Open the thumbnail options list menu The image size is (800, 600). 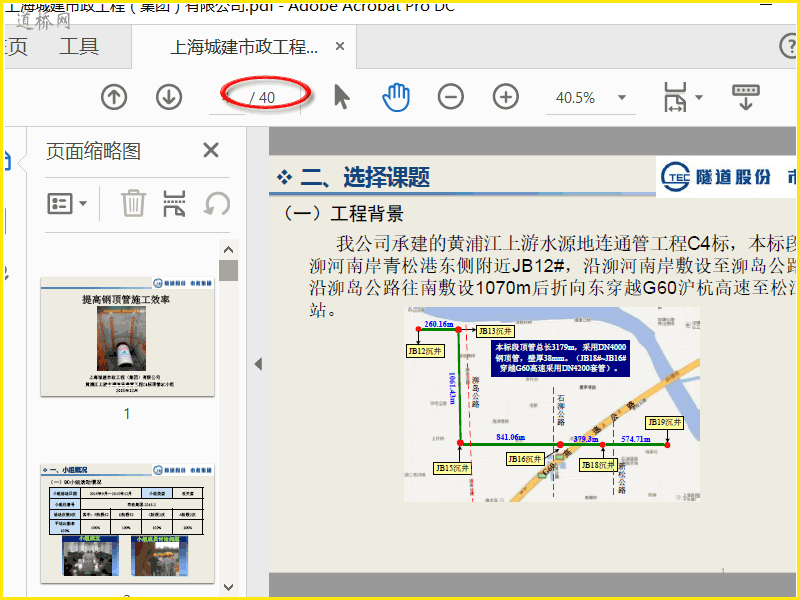[67, 204]
